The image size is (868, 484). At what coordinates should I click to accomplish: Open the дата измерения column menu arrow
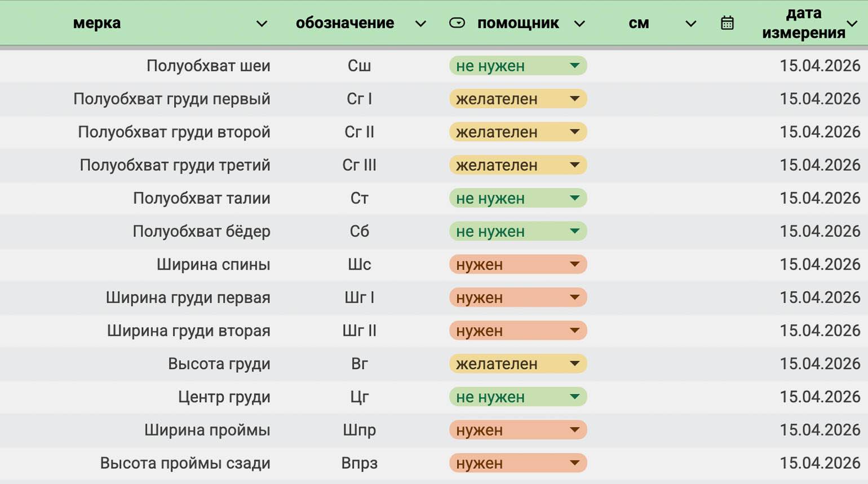[x=852, y=24]
